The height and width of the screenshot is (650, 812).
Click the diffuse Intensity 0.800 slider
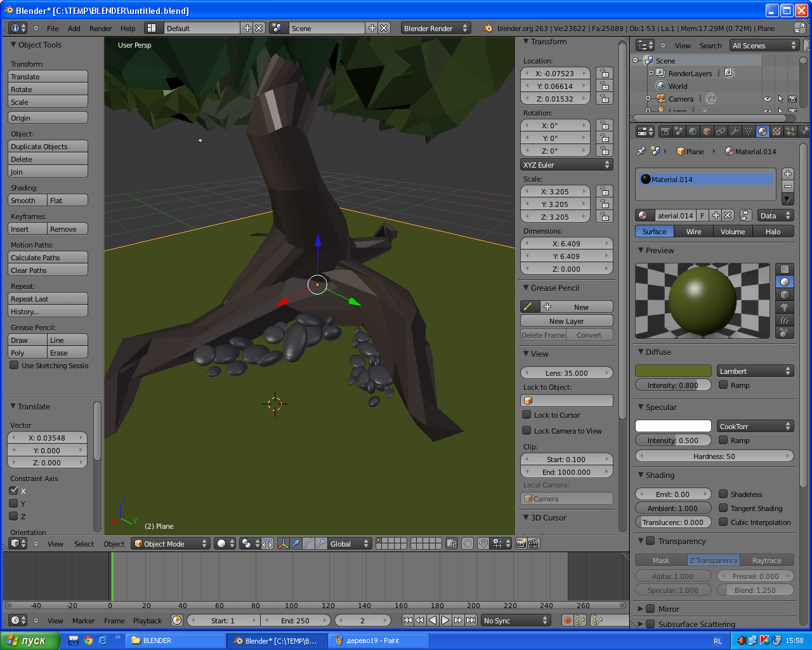[673, 385]
